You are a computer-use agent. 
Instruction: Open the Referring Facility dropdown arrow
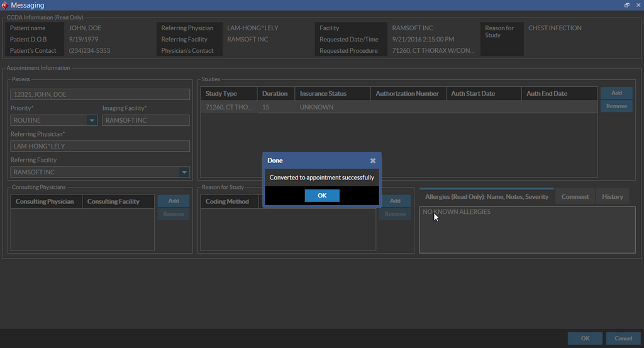pyautogui.click(x=184, y=172)
